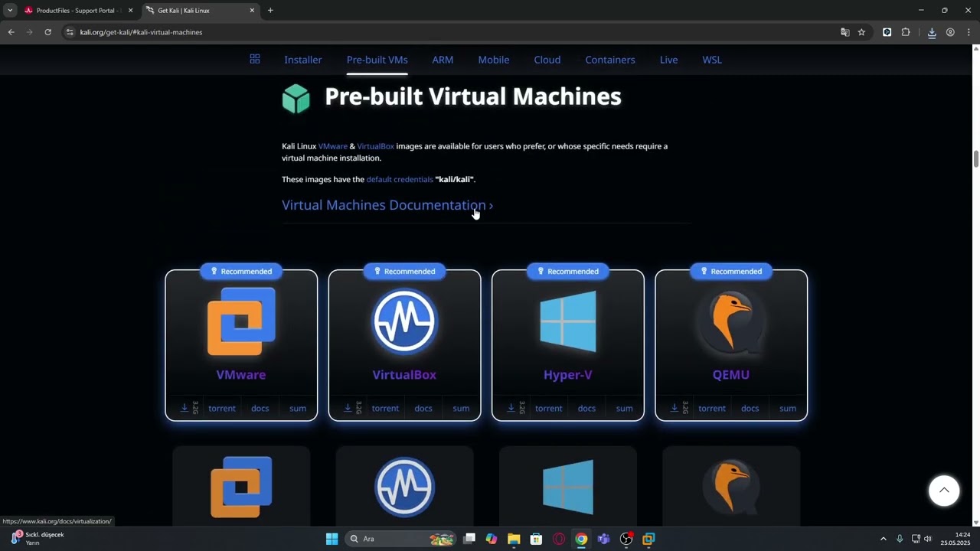View the Hyper-V sum checksum
The height and width of the screenshot is (551, 980).
point(625,408)
